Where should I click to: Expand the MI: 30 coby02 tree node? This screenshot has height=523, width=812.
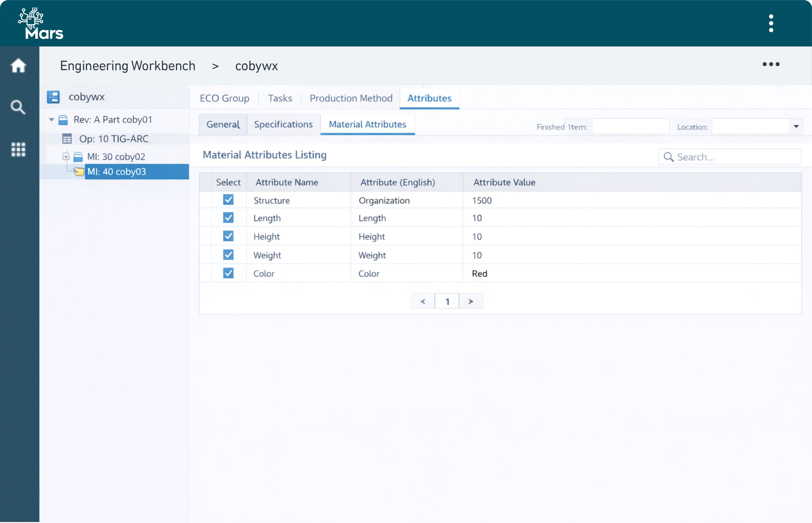(66, 157)
